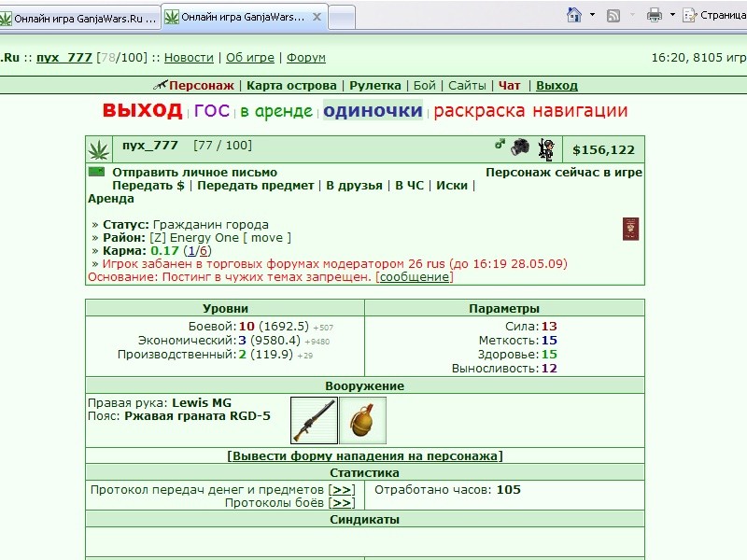Screen dimensions: 747x560
Task: Click positive karma count 1 link
Action: click(191, 251)
